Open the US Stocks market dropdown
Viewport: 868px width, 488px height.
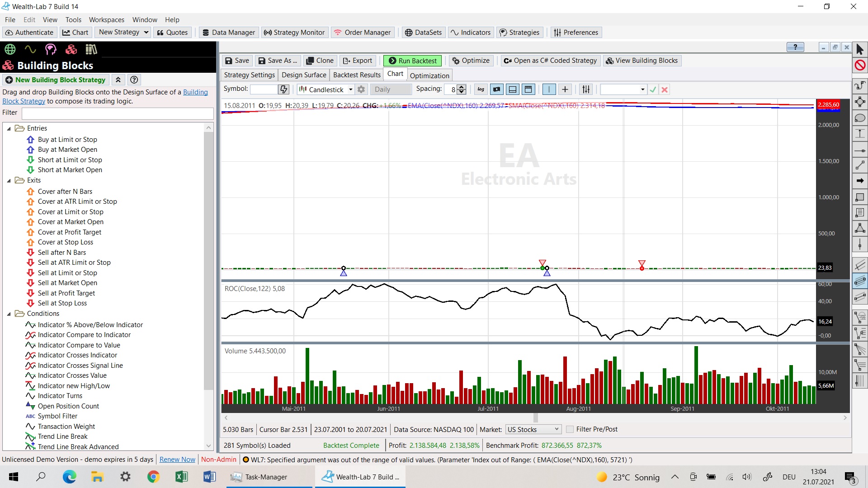pos(533,429)
